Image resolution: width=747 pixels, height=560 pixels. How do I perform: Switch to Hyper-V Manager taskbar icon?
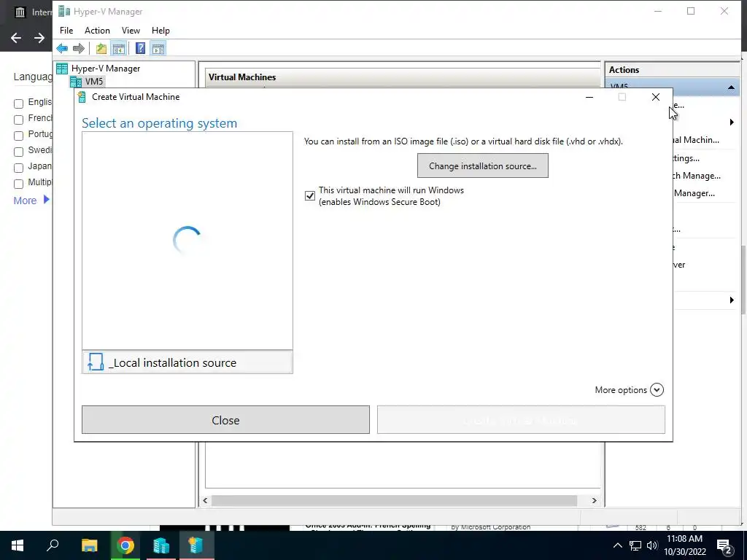[x=161, y=545]
